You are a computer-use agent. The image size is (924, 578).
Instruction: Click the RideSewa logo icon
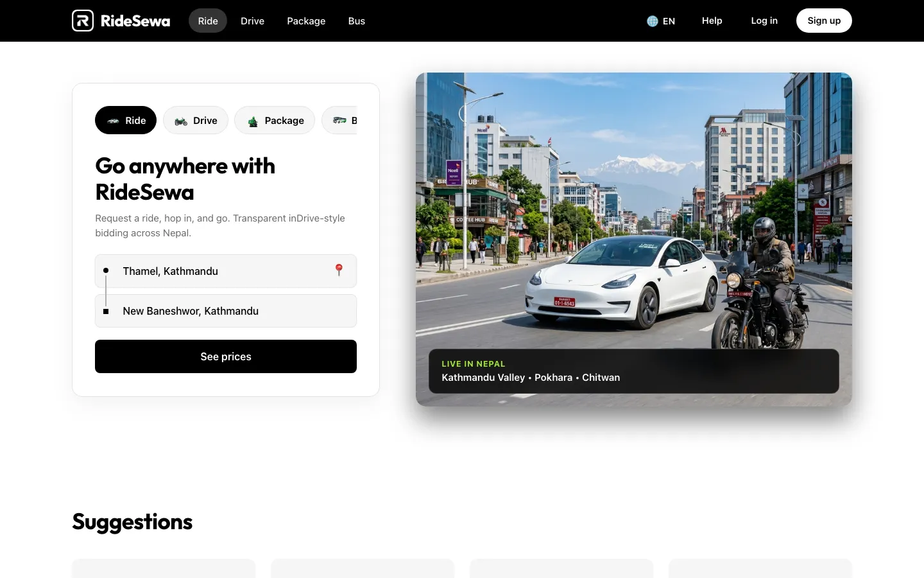(x=83, y=21)
